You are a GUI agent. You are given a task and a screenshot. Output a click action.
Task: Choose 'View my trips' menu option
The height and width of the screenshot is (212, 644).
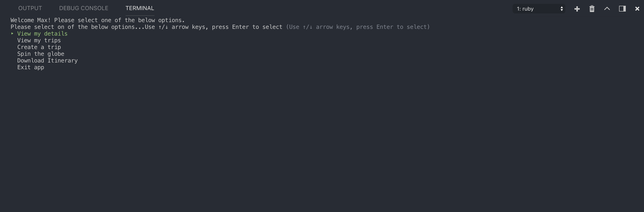tap(39, 40)
